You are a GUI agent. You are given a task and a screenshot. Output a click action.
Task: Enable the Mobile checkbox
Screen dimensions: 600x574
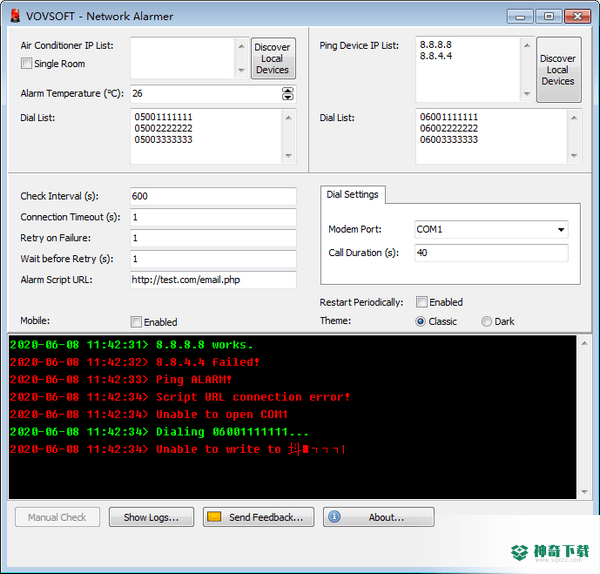(136, 322)
